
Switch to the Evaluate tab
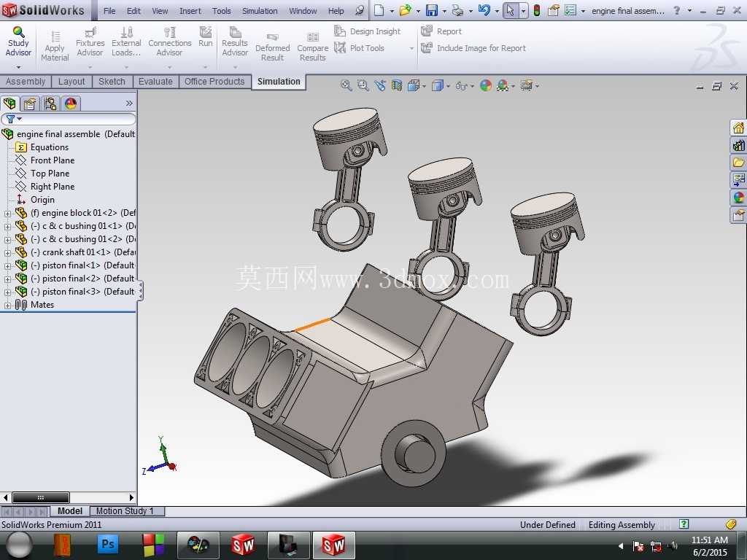coord(155,82)
